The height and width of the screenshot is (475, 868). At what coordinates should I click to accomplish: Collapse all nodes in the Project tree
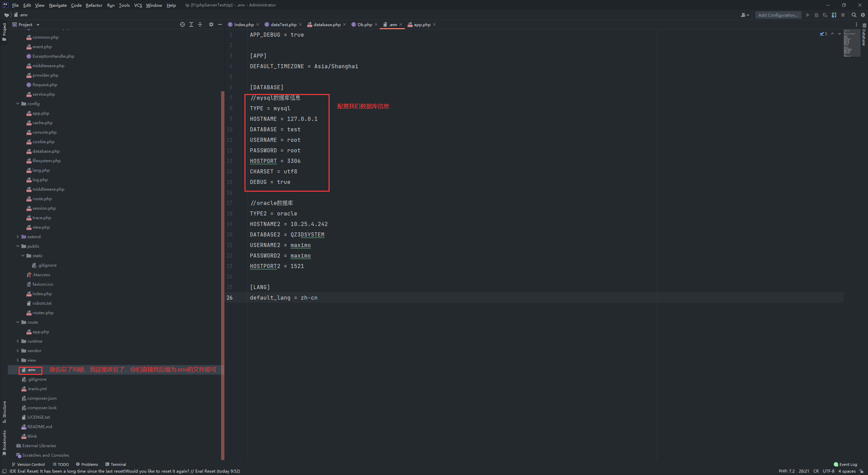point(200,24)
